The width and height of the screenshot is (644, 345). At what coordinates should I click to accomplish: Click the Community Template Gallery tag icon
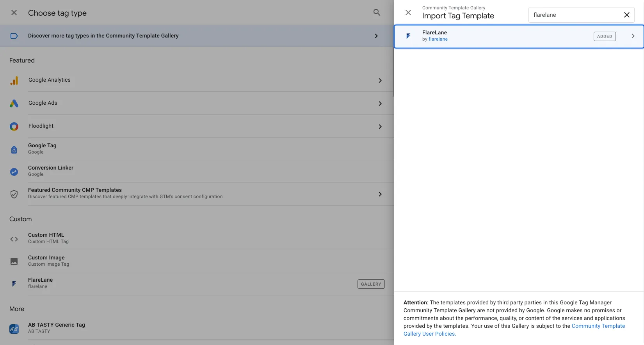14,36
